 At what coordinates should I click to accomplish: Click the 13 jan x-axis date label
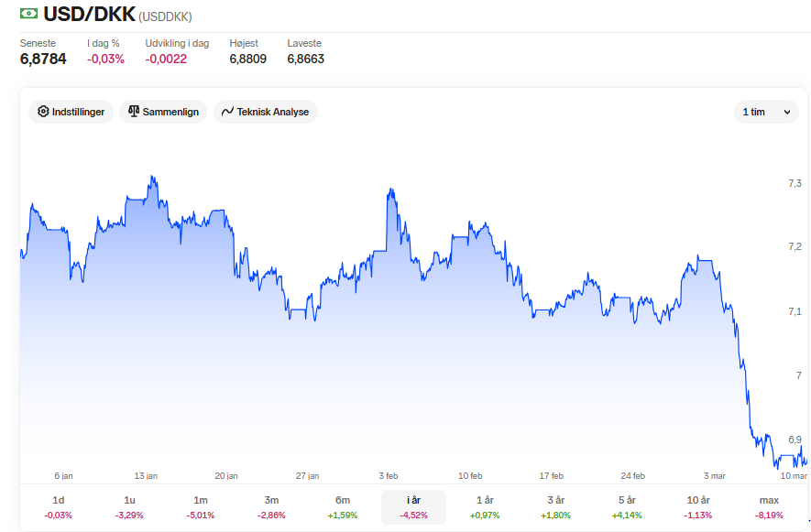coord(146,475)
